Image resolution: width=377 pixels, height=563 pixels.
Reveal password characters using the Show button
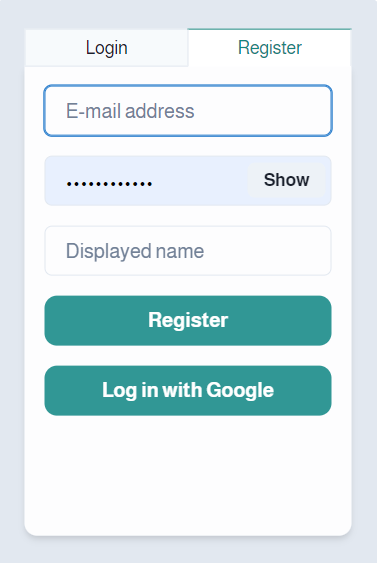pos(286,180)
